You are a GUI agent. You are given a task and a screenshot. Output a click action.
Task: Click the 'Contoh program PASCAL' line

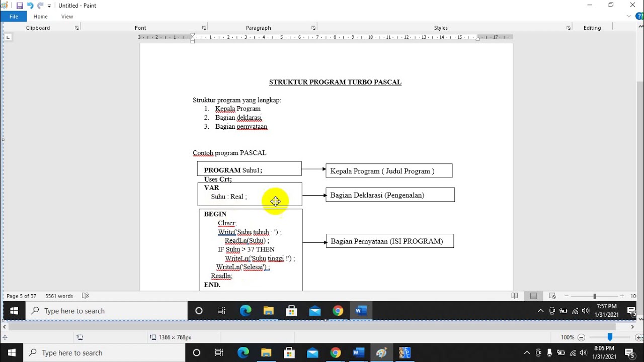click(229, 153)
